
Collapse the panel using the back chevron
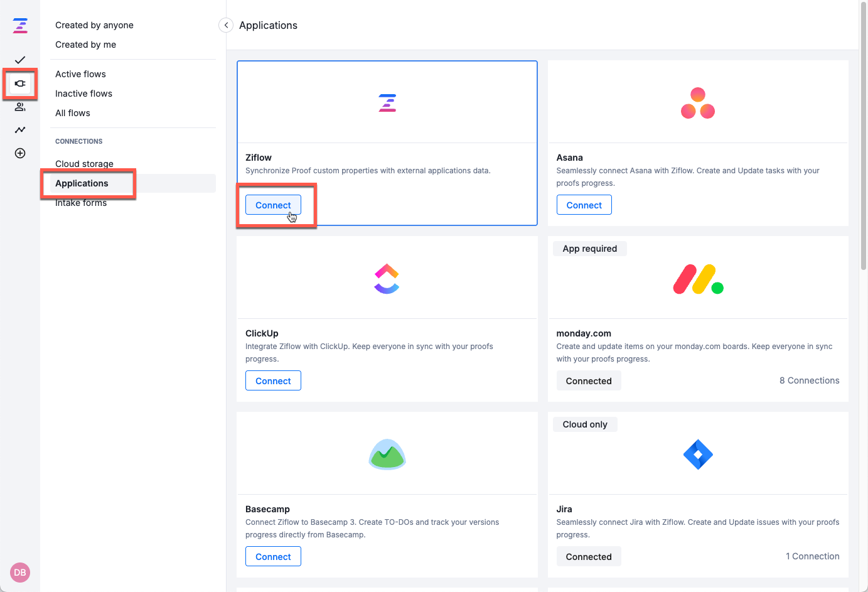coord(225,25)
